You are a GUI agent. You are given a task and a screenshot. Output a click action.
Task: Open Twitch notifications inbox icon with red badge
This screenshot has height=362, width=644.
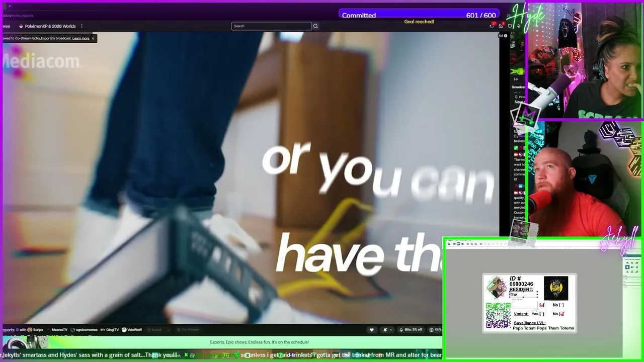pos(492,25)
